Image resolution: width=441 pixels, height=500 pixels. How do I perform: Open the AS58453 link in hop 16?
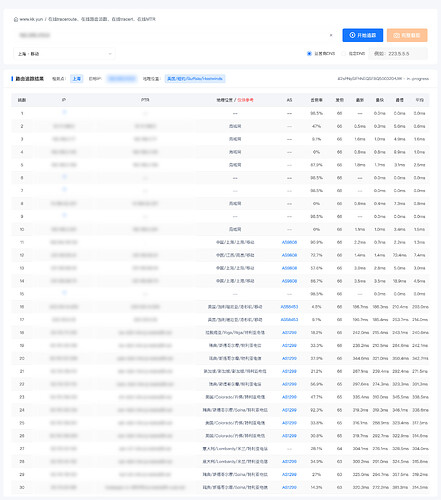[289, 307]
